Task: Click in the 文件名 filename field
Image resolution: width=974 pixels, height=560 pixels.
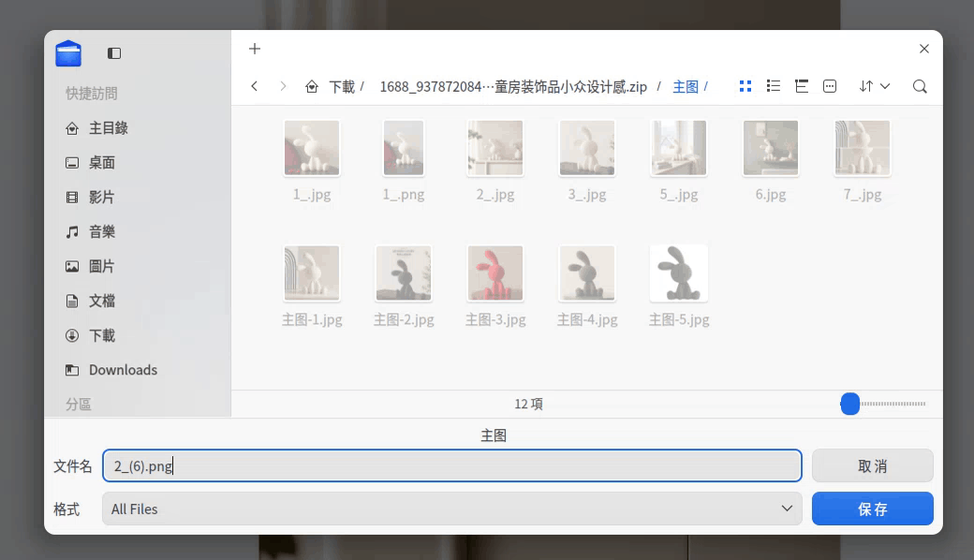Action: pyautogui.click(x=452, y=465)
